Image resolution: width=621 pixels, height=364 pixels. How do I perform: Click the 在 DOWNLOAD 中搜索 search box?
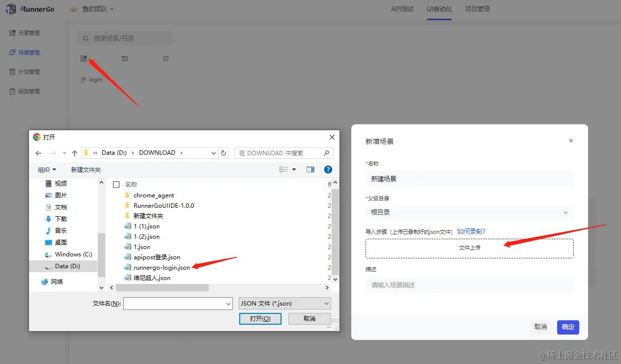click(x=284, y=153)
